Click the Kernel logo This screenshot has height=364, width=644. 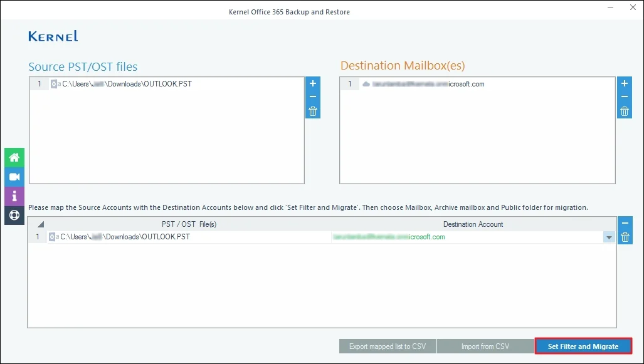[53, 36]
